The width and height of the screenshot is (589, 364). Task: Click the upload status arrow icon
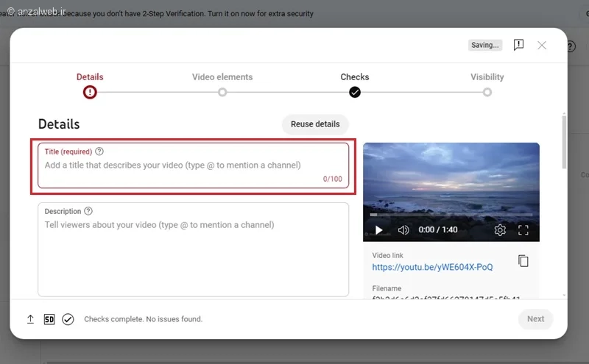[30, 319]
